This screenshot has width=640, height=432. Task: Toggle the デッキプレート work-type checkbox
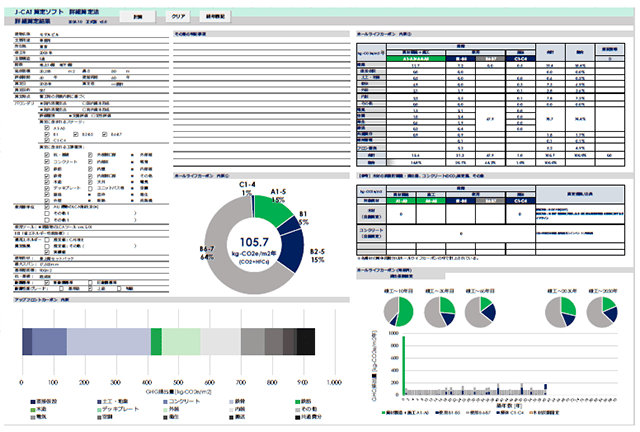[47, 188]
